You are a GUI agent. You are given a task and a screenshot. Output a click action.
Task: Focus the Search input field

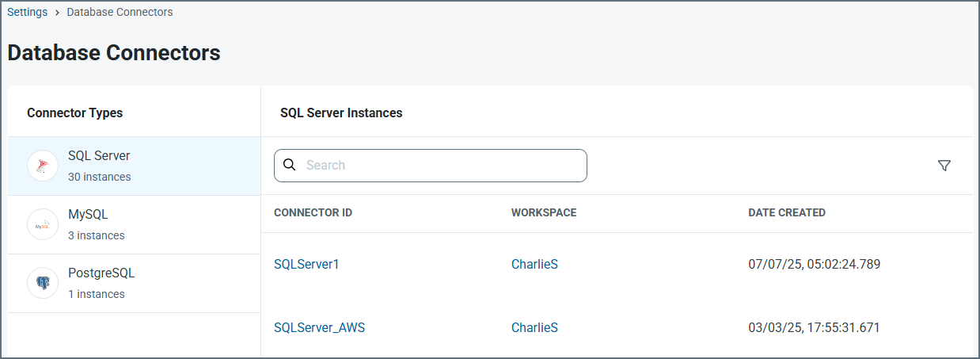click(x=443, y=166)
